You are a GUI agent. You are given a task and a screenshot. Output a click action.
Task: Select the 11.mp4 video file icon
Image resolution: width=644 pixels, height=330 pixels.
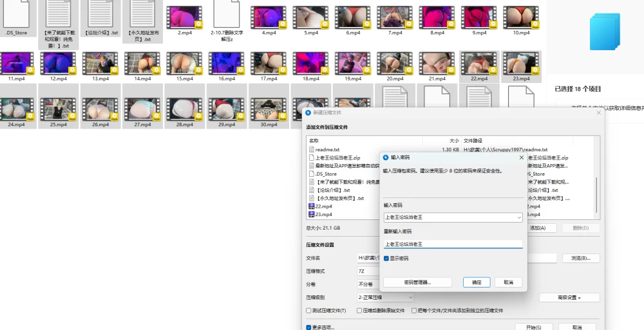[16, 63]
